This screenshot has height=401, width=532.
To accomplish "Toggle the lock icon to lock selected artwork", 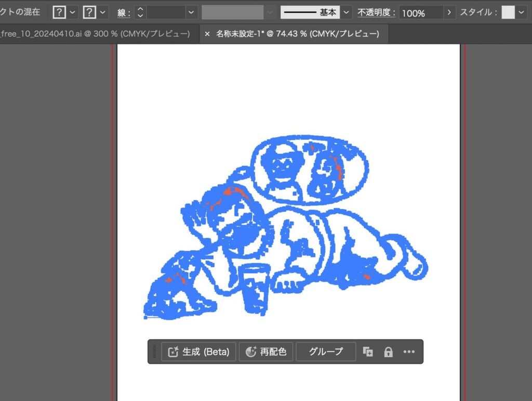I will pyautogui.click(x=388, y=352).
